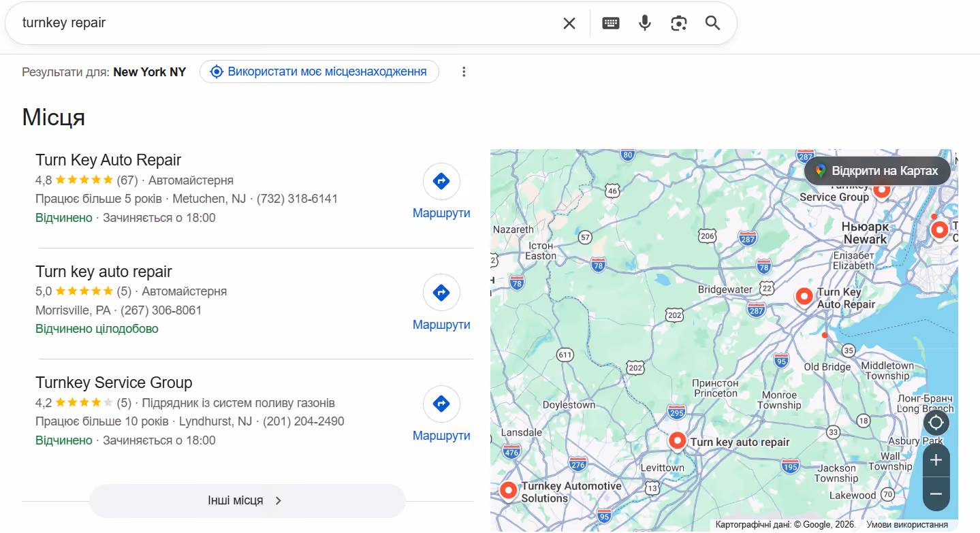980x533 pixels.
Task: Open the 'Turnkey Service Group' listing title
Action: tap(114, 383)
